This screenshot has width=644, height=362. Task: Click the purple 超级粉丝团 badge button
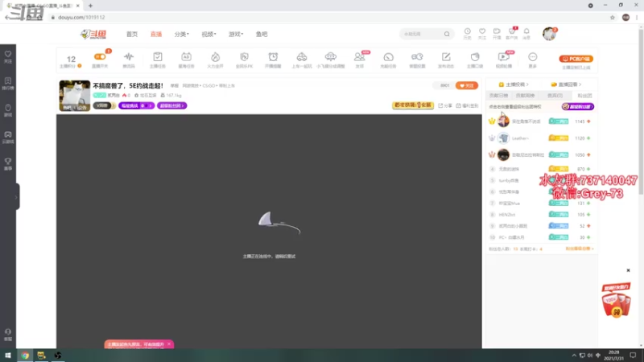[x=577, y=106]
